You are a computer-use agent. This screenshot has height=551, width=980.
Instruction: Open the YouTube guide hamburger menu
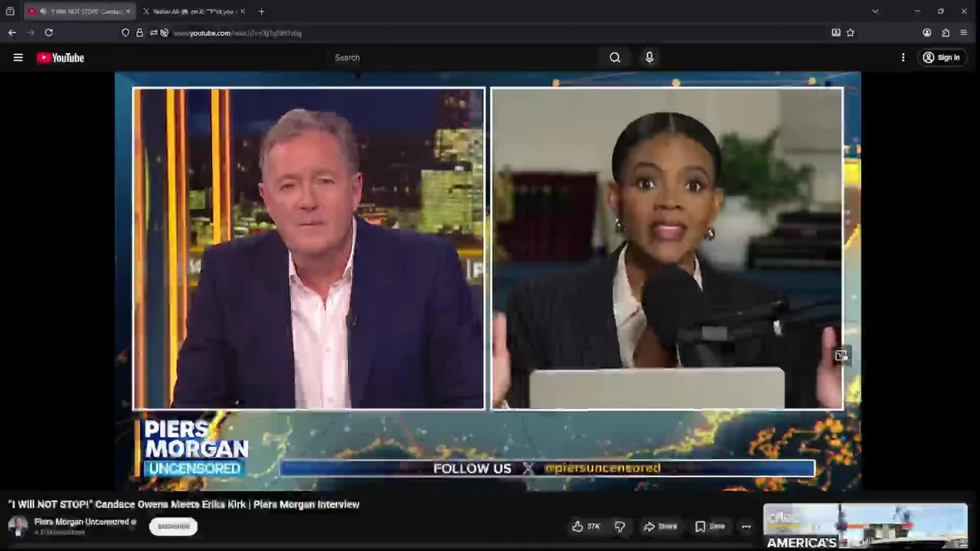18,57
